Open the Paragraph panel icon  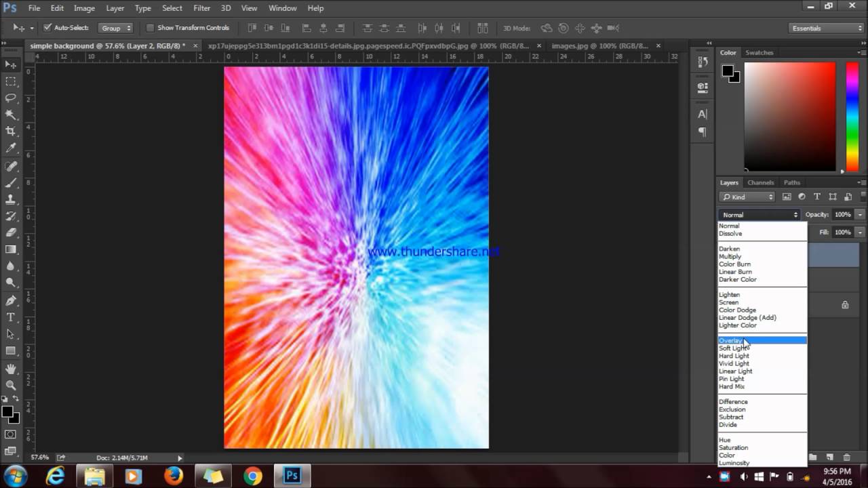[703, 132]
